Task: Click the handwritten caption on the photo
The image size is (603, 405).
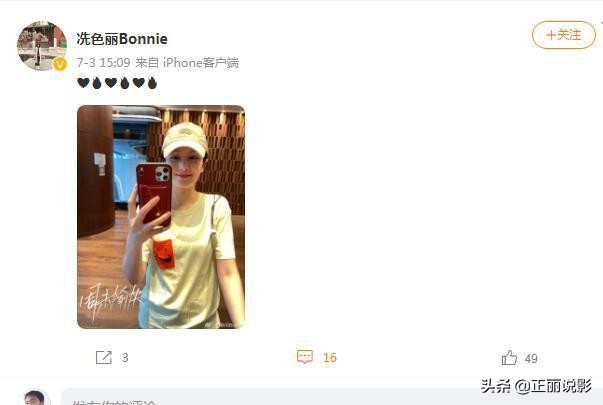Action: (x=112, y=301)
